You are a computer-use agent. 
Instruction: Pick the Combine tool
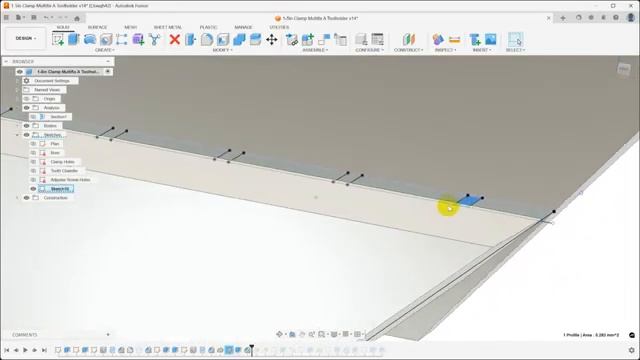(239, 40)
